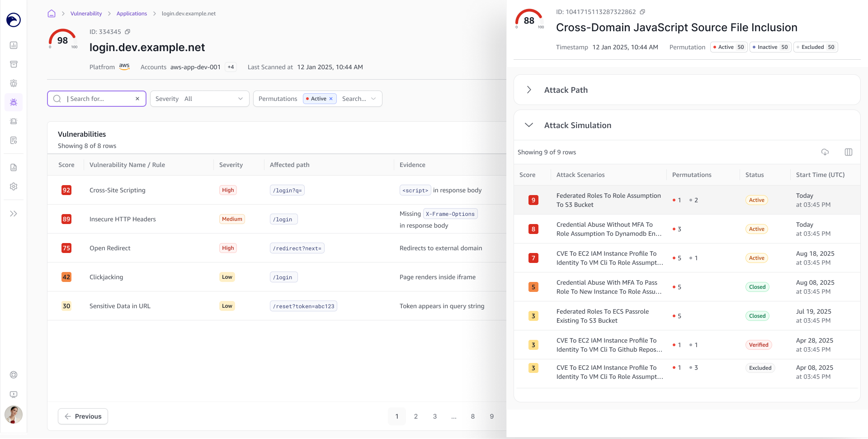This screenshot has width=868, height=439.
Task: Open the Applications breadcrumb link
Action: tap(132, 14)
